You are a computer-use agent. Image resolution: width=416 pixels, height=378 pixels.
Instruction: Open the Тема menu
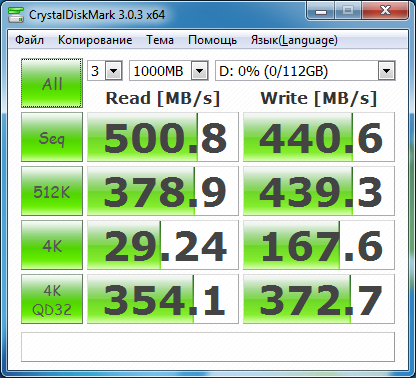(x=160, y=40)
